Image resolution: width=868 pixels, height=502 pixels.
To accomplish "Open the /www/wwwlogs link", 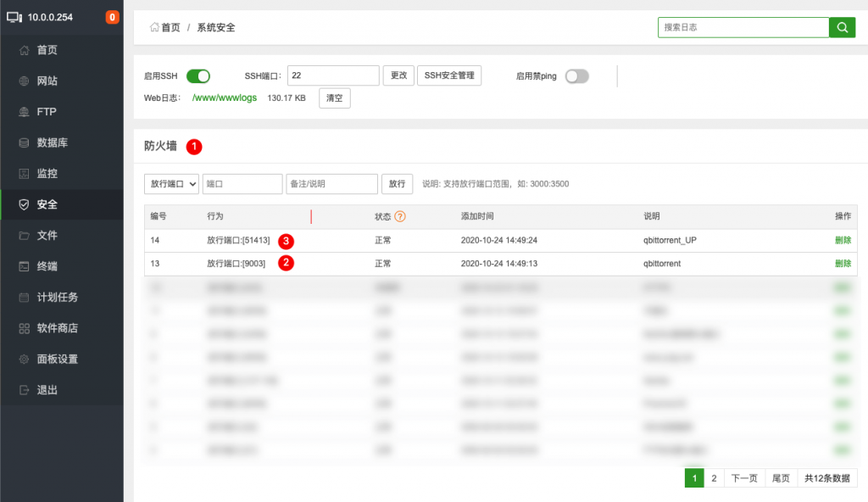I will pyautogui.click(x=224, y=98).
